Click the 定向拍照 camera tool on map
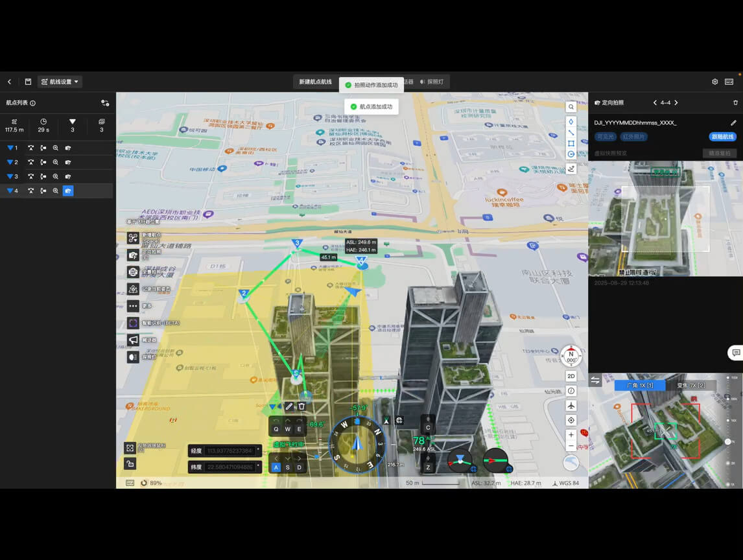 click(x=133, y=255)
